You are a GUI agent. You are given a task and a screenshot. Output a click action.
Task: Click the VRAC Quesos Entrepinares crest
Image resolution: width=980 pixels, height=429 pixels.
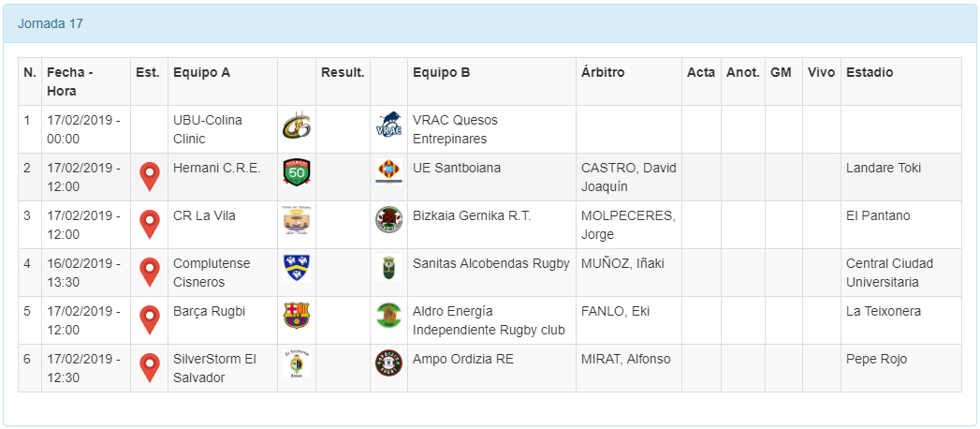388,126
